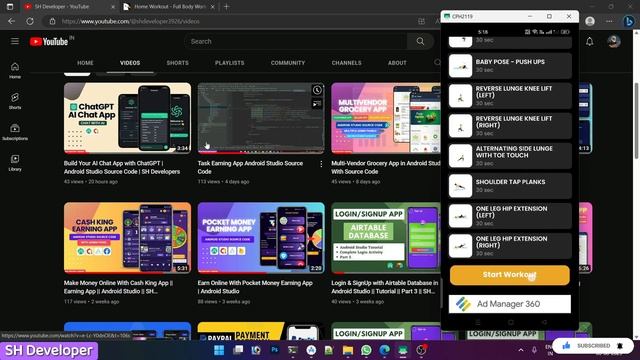Select Reverse Lunge Knee Lift (Right) exercise
This screenshot has height=360, width=640.
coord(510,126)
